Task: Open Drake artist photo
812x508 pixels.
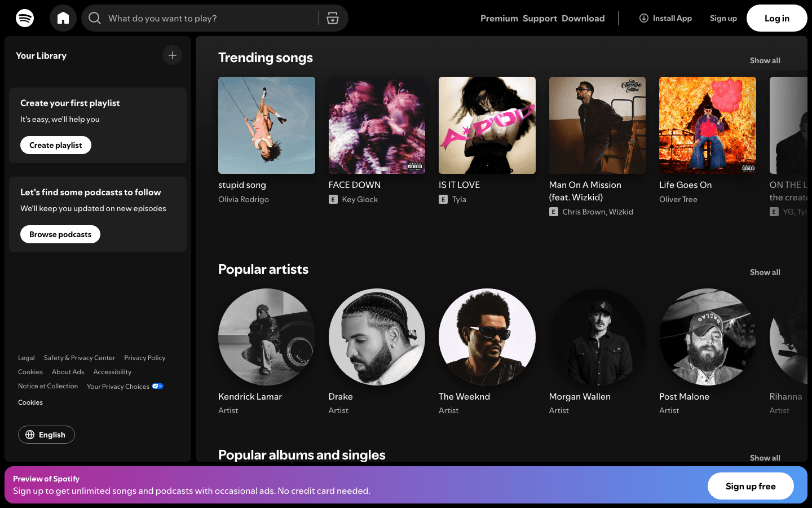Action: click(377, 337)
